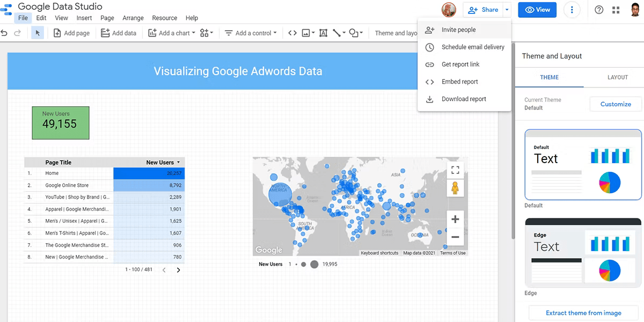The width and height of the screenshot is (644, 322).
Task: Open the Edit menu
Action: (41, 18)
